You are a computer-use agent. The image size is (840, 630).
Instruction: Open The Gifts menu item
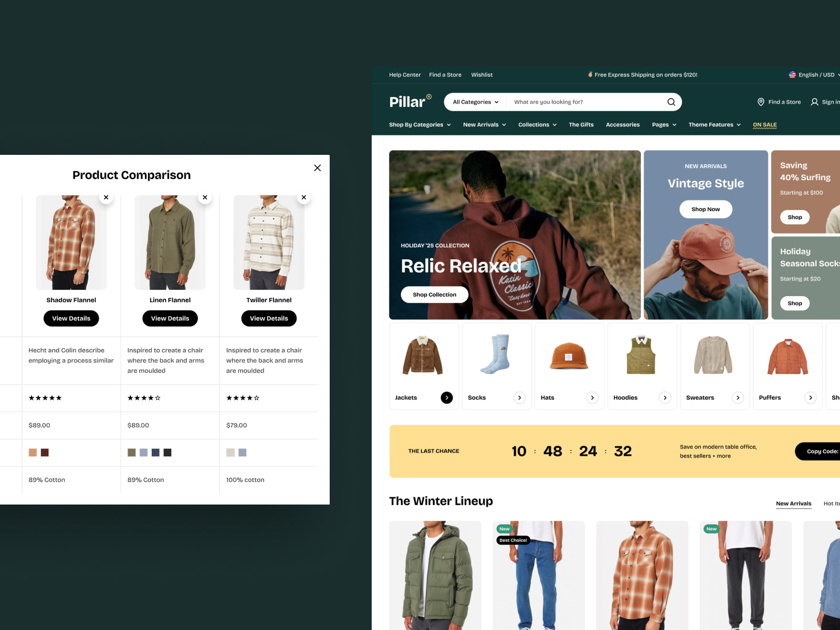(x=581, y=125)
